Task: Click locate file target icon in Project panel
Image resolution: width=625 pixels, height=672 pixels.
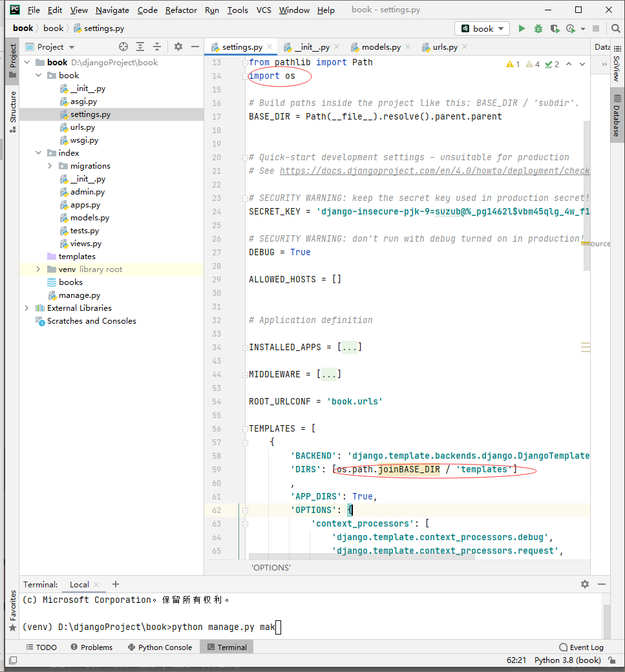Action: point(123,47)
